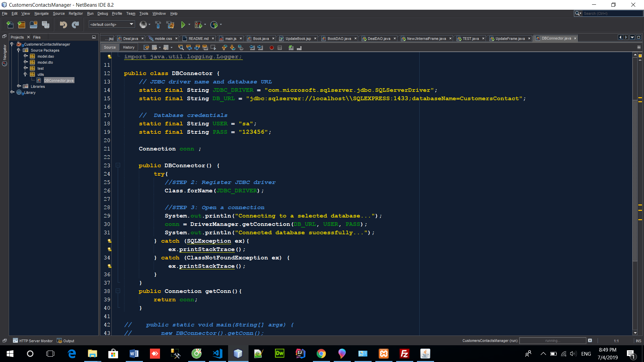
Task: Open the default config dropdown
Action: 112,24
